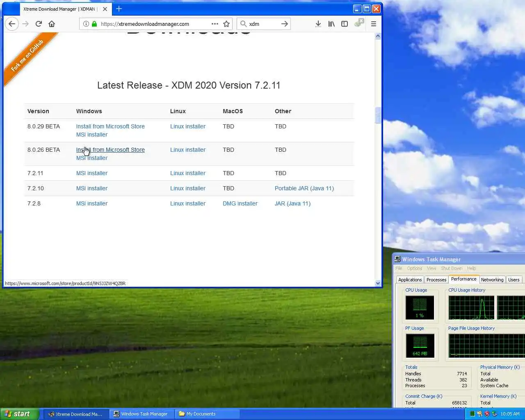
Task: Go back with the browser back arrow
Action: [x=12, y=24]
